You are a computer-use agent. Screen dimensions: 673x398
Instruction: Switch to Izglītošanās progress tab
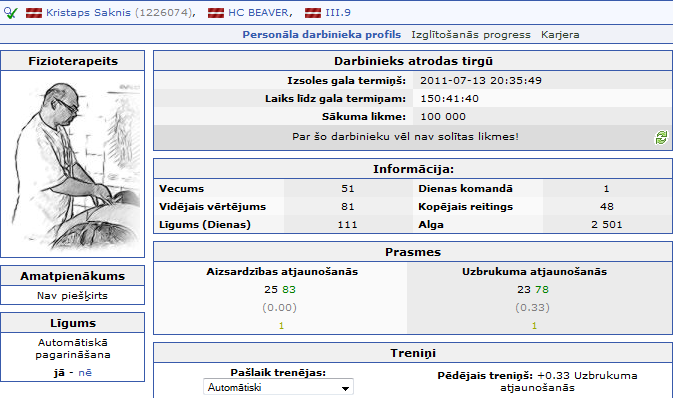471,35
